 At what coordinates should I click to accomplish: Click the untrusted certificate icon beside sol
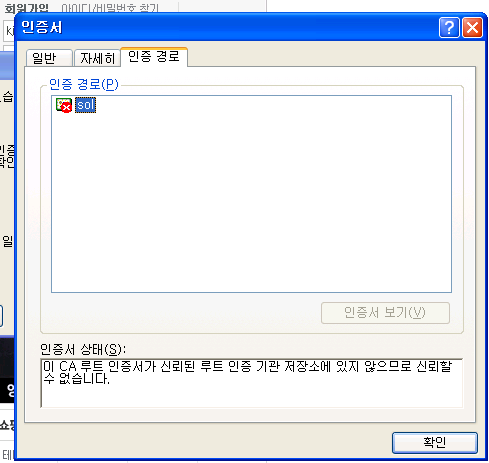click(64, 105)
